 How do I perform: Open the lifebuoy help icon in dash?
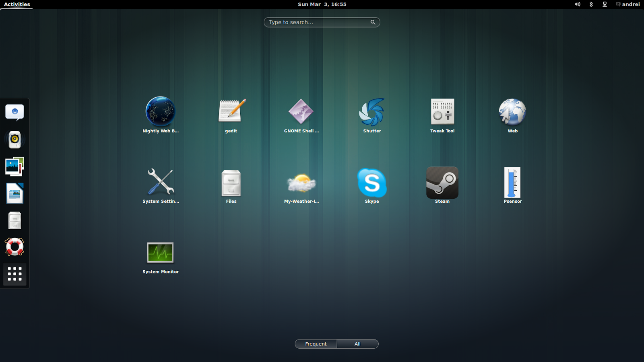14,247
